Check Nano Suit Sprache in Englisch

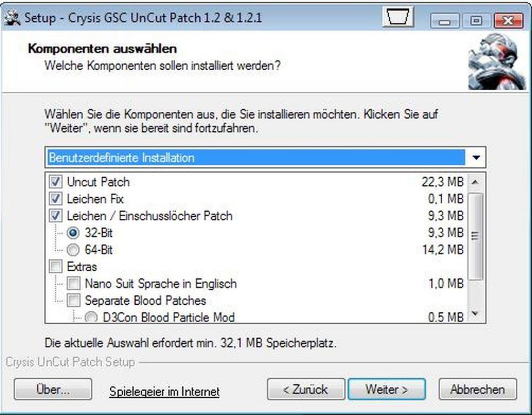(x=74, y=284)
